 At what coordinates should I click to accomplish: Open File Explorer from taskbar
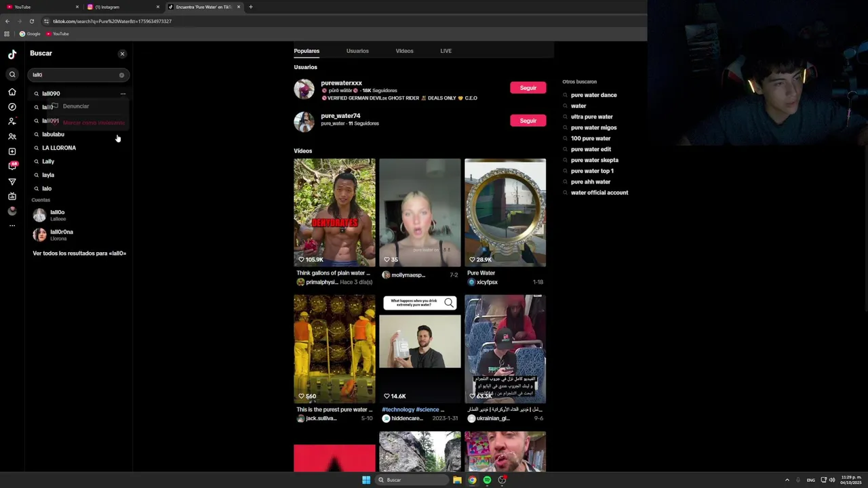tap(457, 480)
